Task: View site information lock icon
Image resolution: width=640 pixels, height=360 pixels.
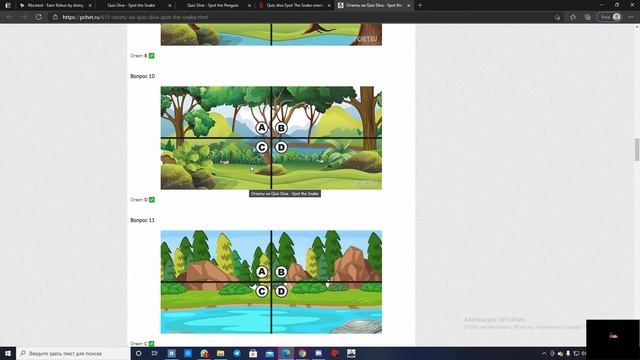Action: [56, 17]
